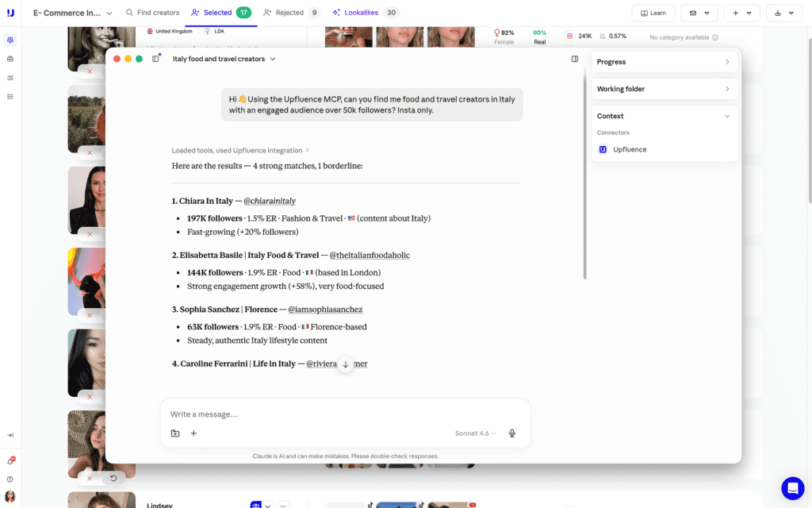Toggle the Claude window left sidebar panel
This screenshot has height=508, width=812.
155,59
